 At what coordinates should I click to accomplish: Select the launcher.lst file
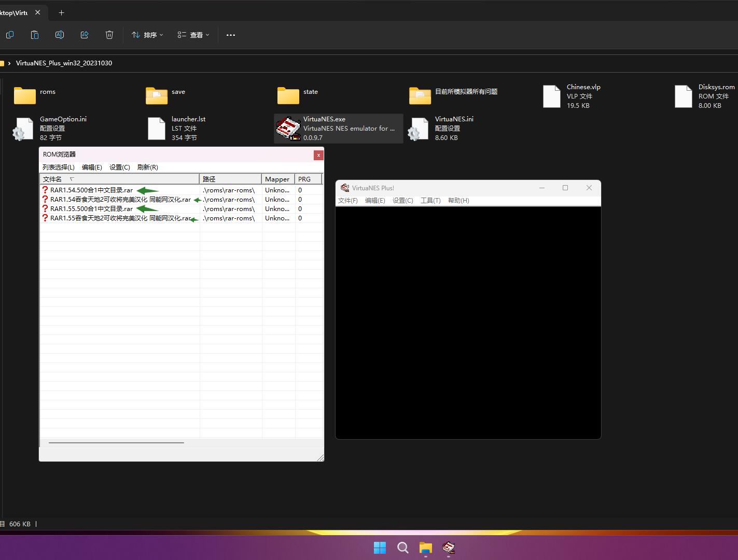(176, 128)
